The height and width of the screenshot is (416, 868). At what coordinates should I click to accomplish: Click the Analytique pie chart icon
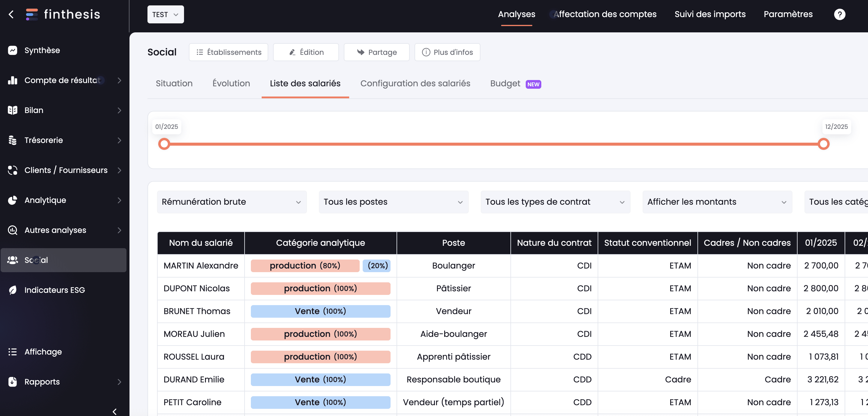13,200
